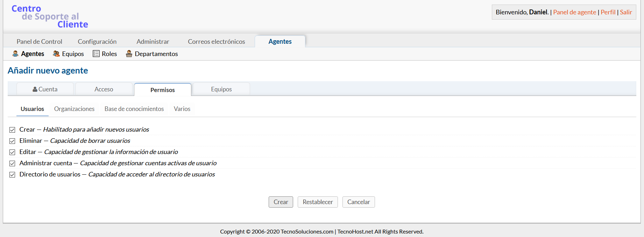
Task: Toggle the Directorio de usuarios checkbox
Action: [12, 175]
